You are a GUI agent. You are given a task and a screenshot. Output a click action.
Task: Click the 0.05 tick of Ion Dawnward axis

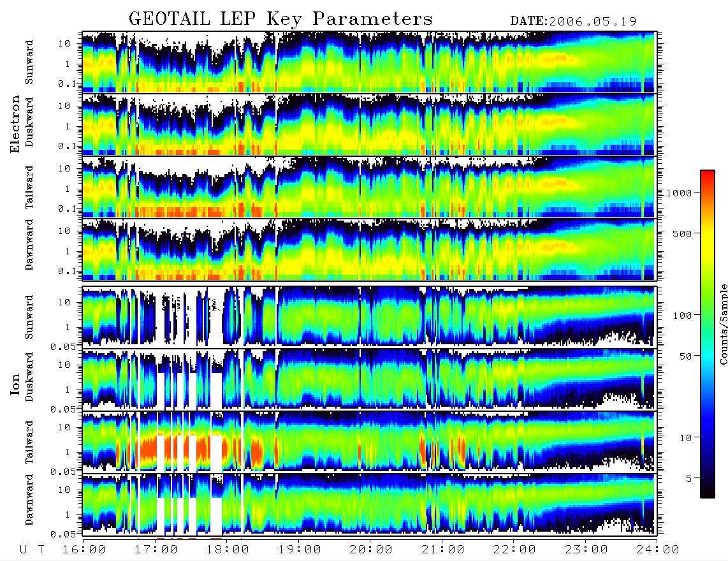62,534
